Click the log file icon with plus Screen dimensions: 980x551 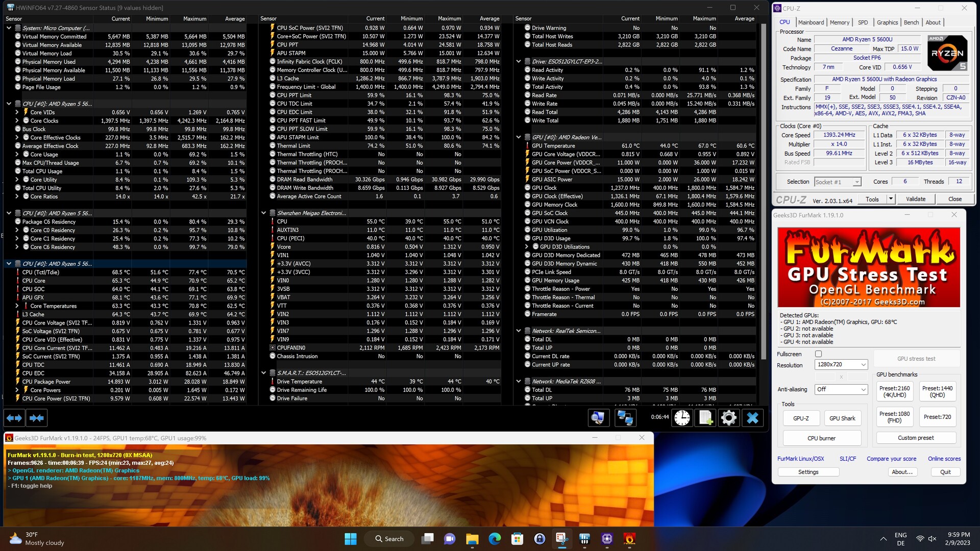coord(705,418)
